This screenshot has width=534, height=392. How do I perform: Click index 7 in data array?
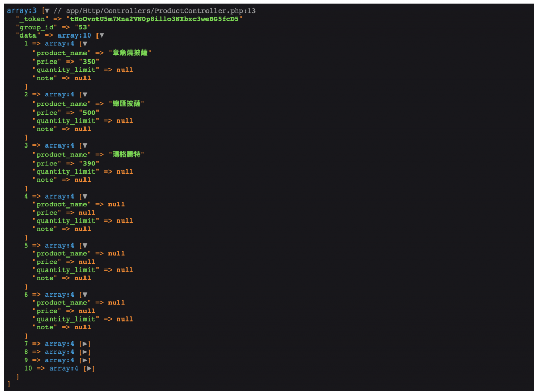26,344
